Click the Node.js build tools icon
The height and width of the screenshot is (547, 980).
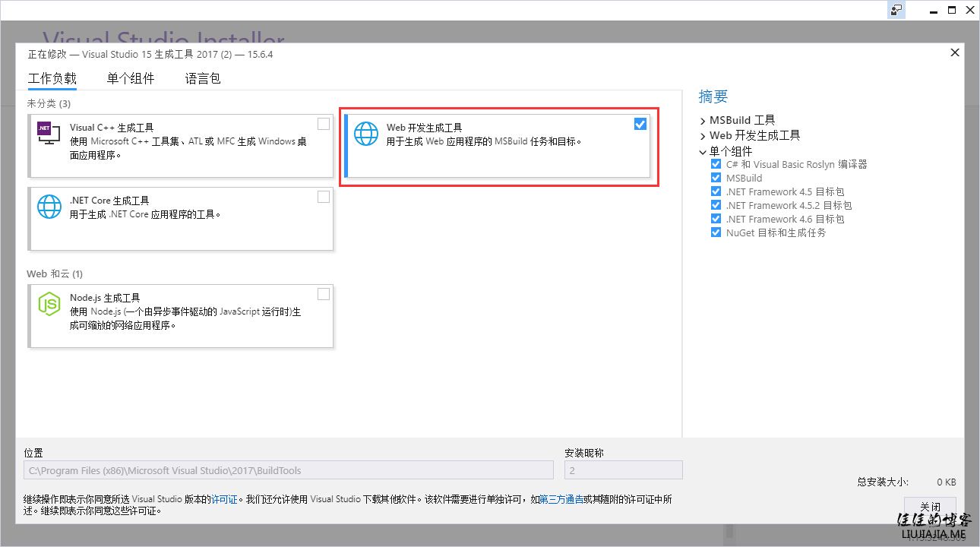(49, 304)
